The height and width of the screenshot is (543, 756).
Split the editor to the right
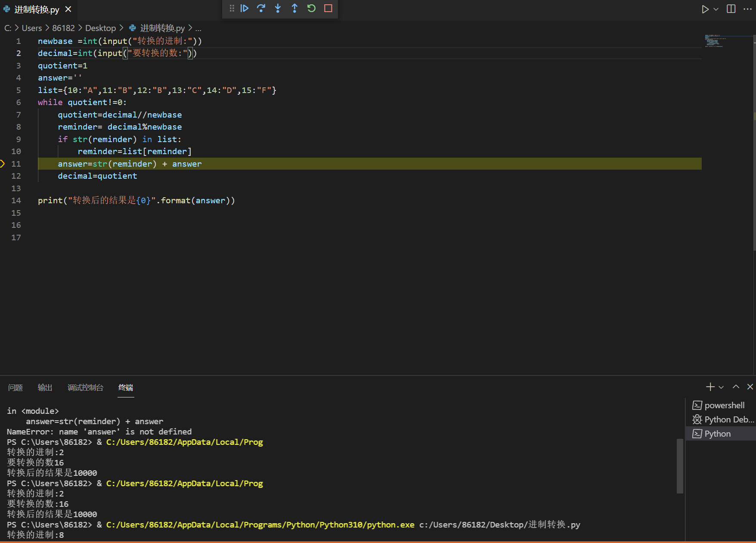pyautogui.click(x=731, y=9)
